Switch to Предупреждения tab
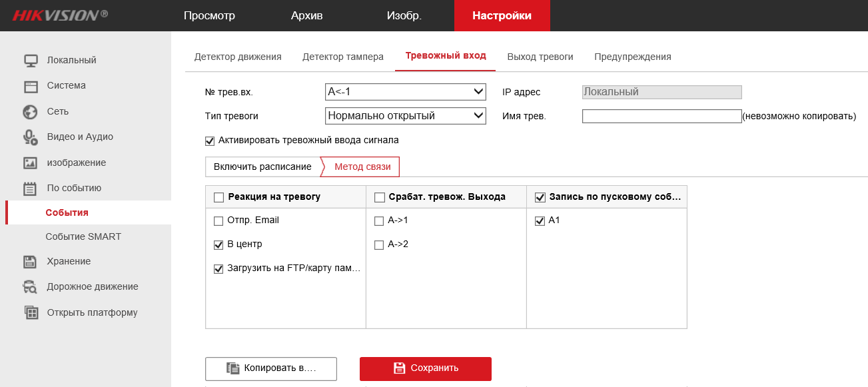Viewport: 868px width, 387px height. [633, 57]
